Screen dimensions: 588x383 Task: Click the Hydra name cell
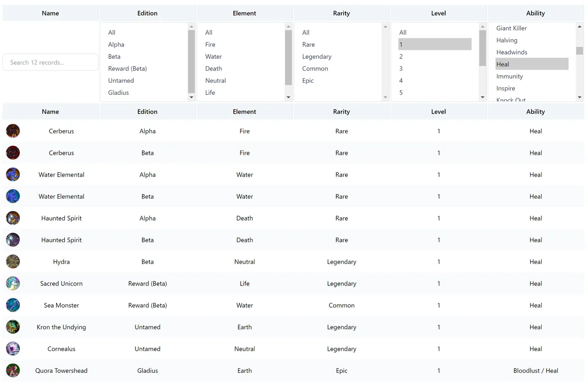click(x=62, y=262)
